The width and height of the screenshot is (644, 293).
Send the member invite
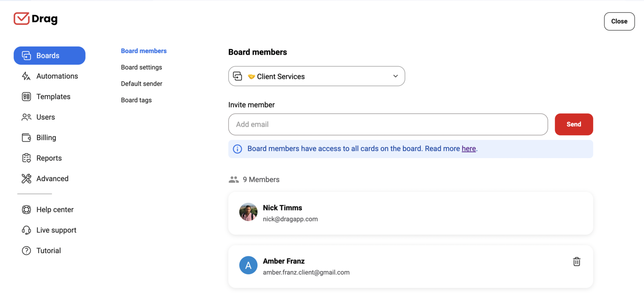click(574, 124)
